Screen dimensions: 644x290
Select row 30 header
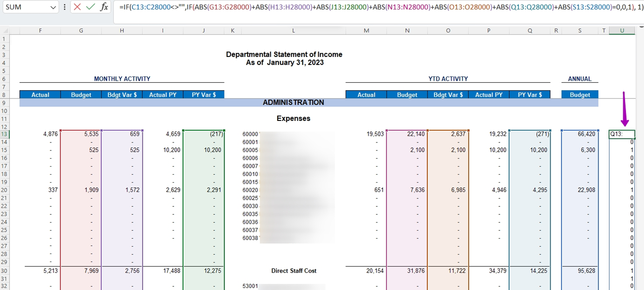(4, 271)
